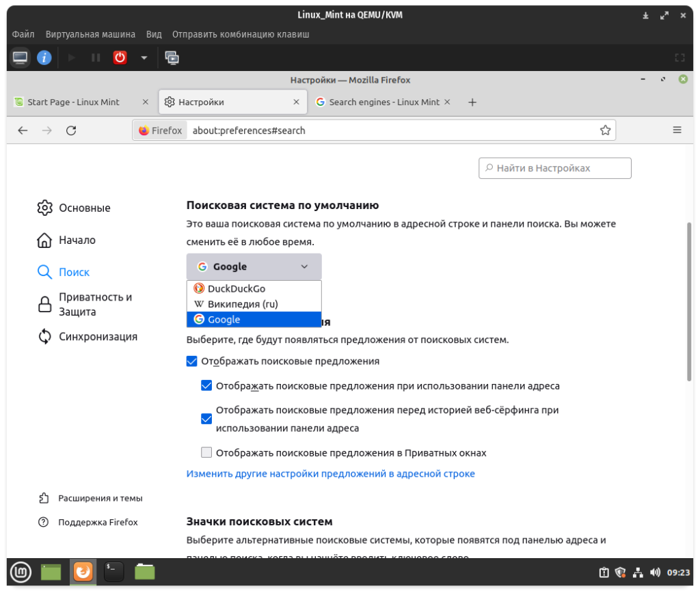
Task: Click the QEMU window download-arrow title icon
Action: click(x=645, y=16)
